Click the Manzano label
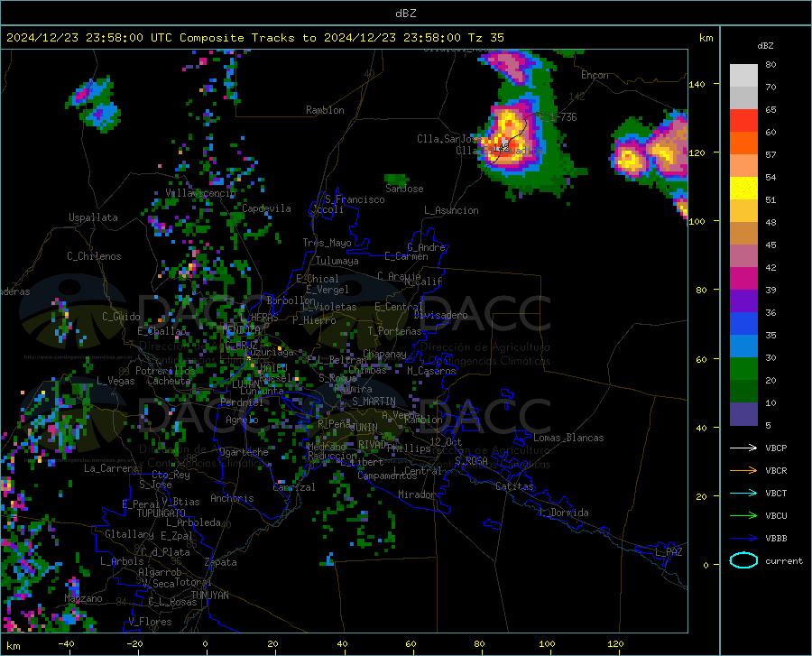 83,598
